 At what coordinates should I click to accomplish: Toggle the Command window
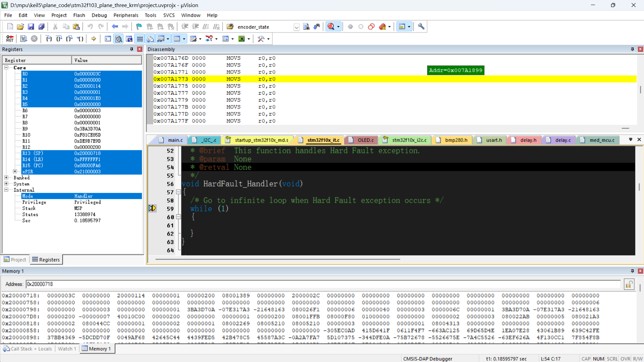[x=108, y=39]
